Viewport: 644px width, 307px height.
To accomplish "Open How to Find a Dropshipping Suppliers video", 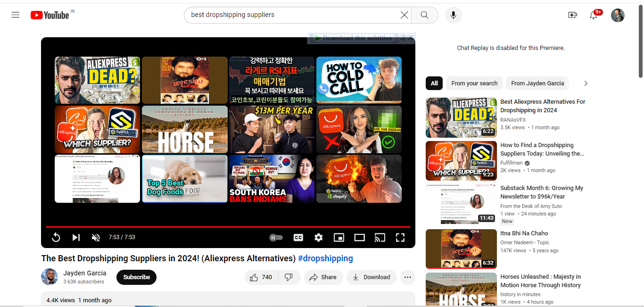I will [542, 149].
